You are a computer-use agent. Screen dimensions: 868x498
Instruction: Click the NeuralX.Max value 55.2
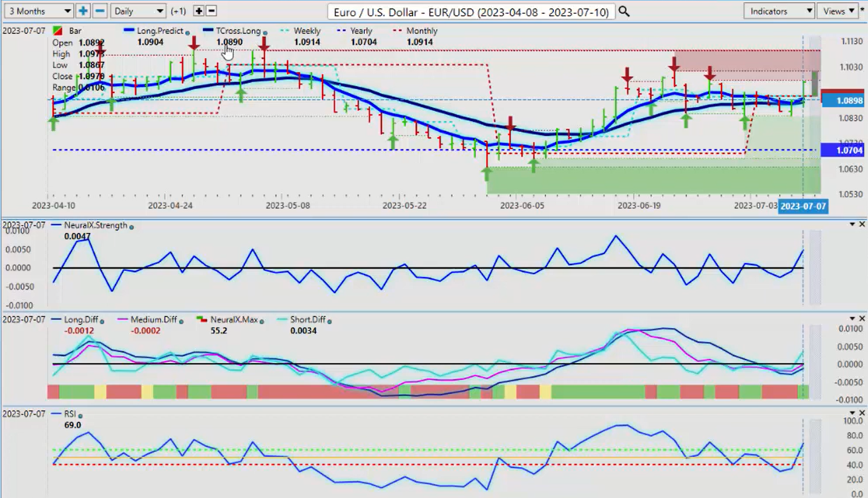pos(218,331)
